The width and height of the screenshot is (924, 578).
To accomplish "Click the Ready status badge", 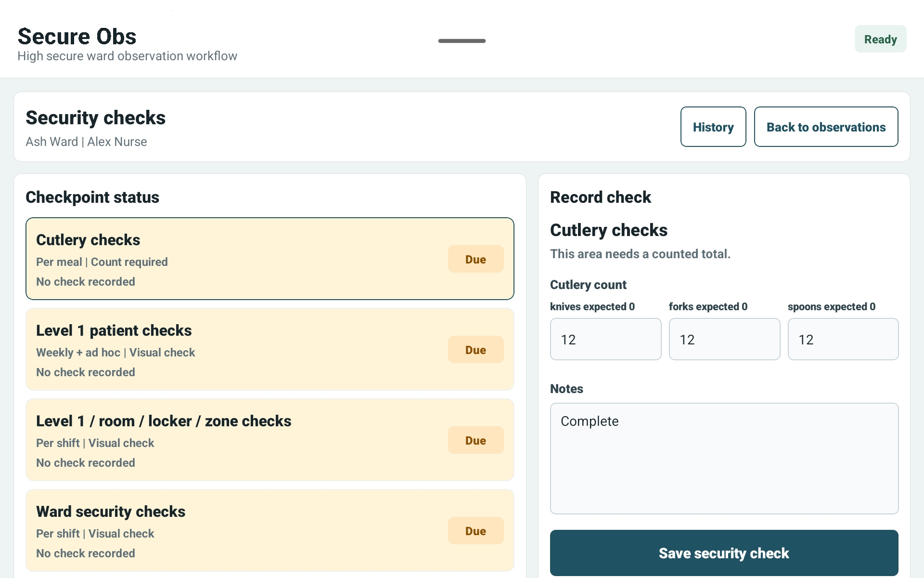I will click(x=880, y=39).
